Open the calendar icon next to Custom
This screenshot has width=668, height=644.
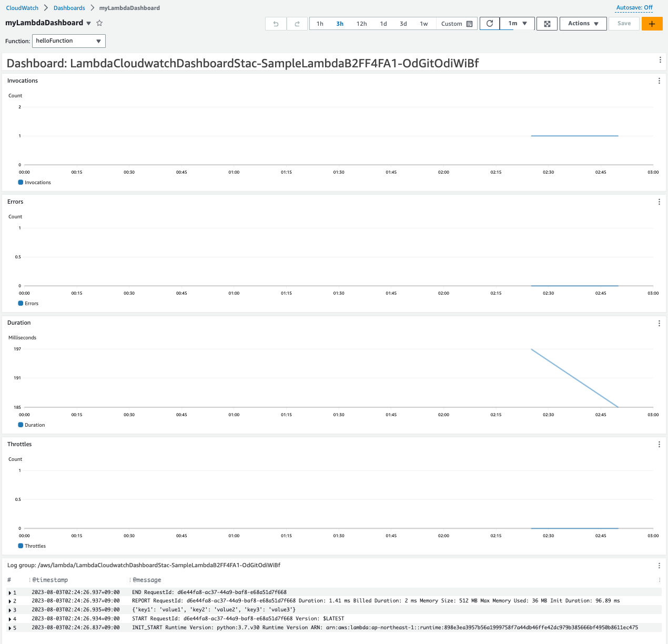(x=468, y=23)
